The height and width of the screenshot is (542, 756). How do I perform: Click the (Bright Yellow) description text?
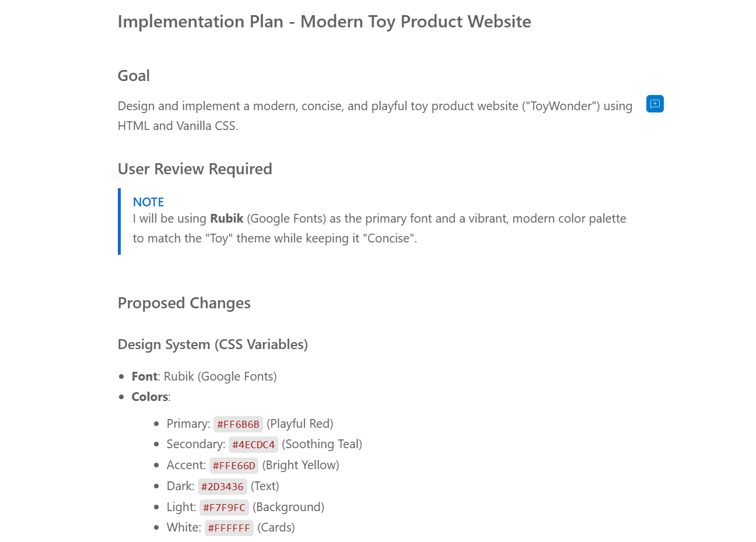point(300,465)
